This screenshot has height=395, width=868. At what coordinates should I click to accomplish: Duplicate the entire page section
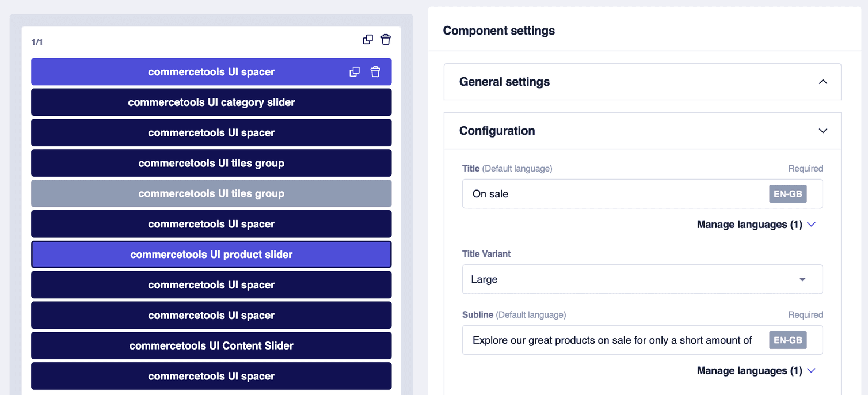[368, 39]
